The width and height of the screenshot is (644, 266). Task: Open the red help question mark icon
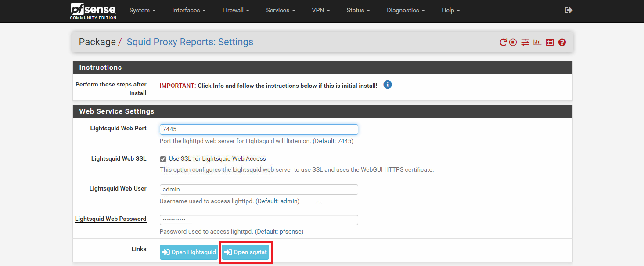pyautogui.click(x=562, y=42)
